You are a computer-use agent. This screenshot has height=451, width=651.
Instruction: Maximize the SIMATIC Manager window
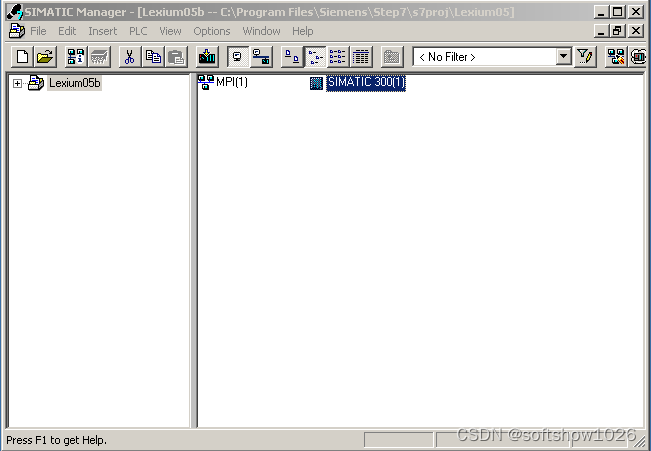617,12
